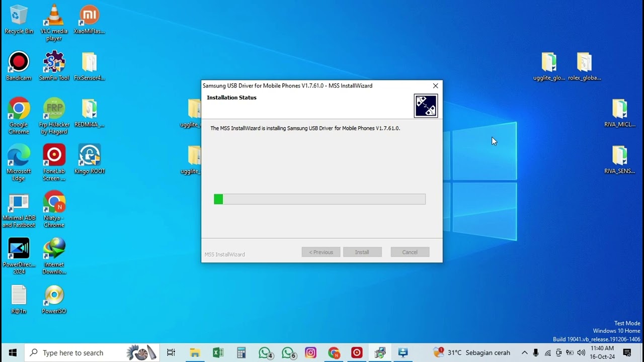Open WhatsApp with 6 badge on taskbar
This screenshot has height=362, width=644.
(288, 352)
